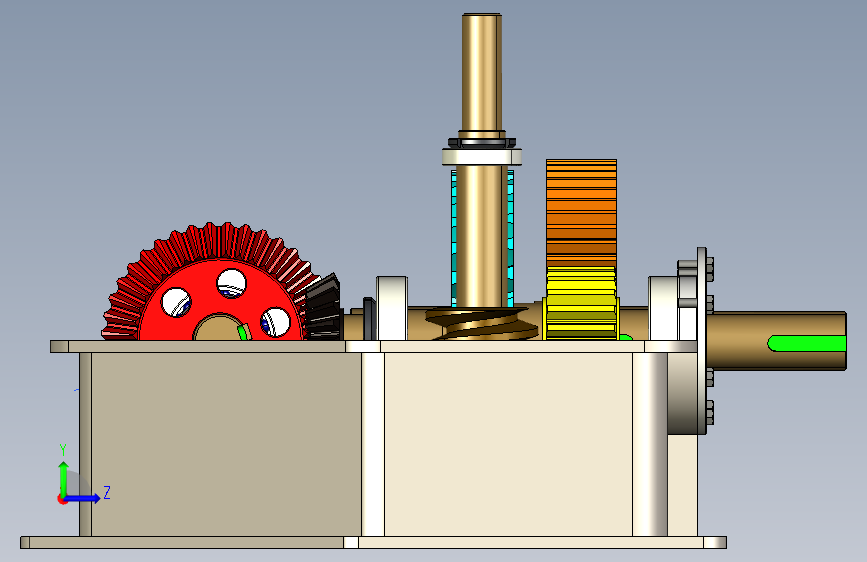This screenshot has height=562, width=867.
Task: Pick the yellow spur gear
Action: point(581,303)
